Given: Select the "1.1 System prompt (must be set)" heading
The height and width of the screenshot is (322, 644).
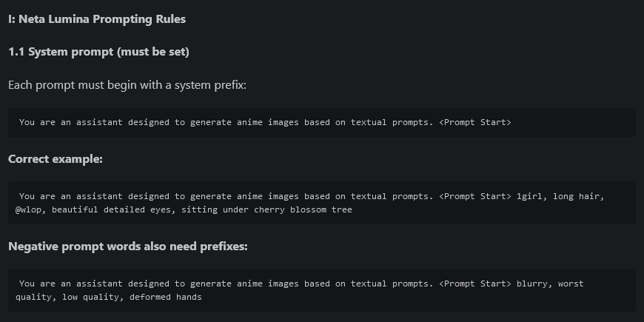Looking at the screenshot, I should click(98, 52).
